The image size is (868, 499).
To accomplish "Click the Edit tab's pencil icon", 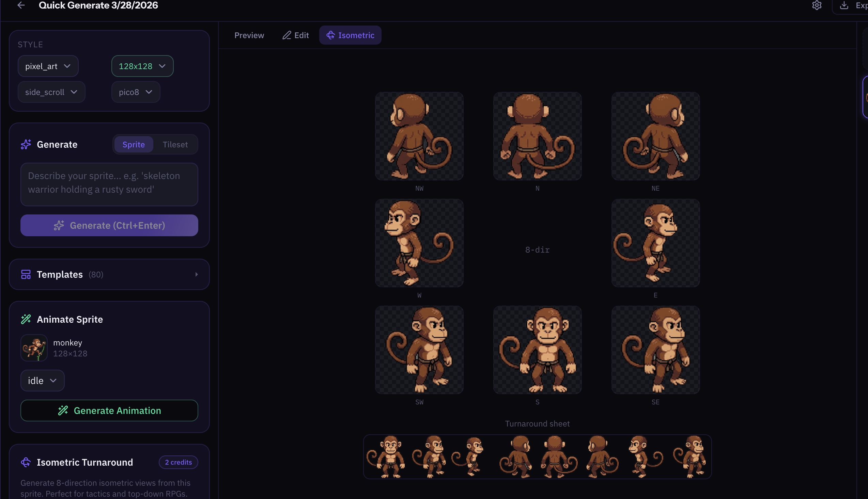I will coord(287,35).
